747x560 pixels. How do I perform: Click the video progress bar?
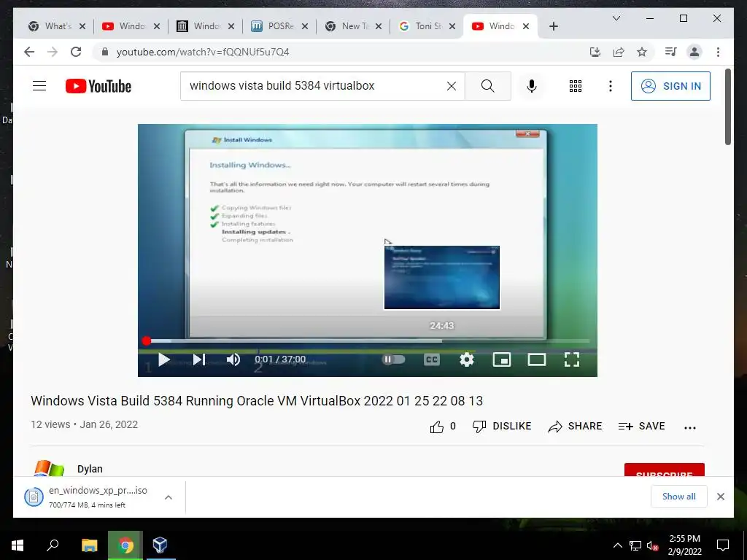click(368, 341)
